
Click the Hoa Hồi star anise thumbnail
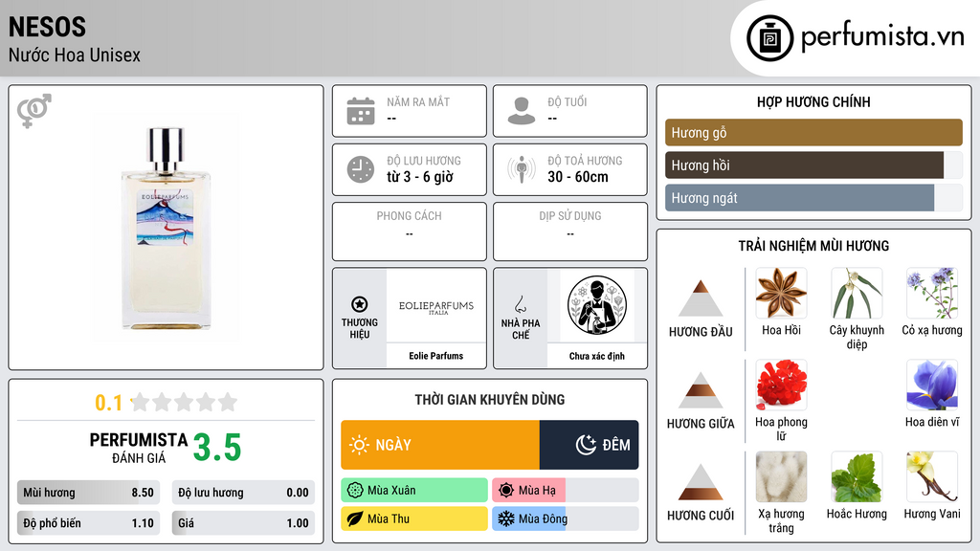tap(781, 293)
